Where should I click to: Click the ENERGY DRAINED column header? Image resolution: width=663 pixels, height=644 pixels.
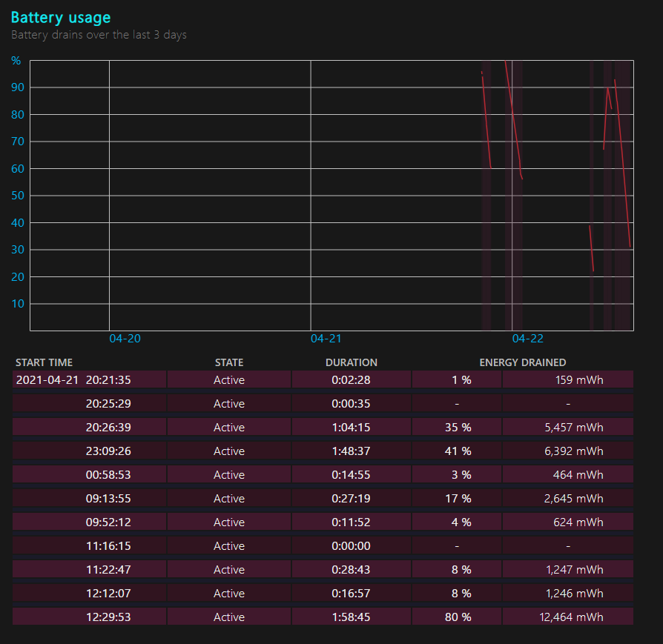(x=523, y=362)
